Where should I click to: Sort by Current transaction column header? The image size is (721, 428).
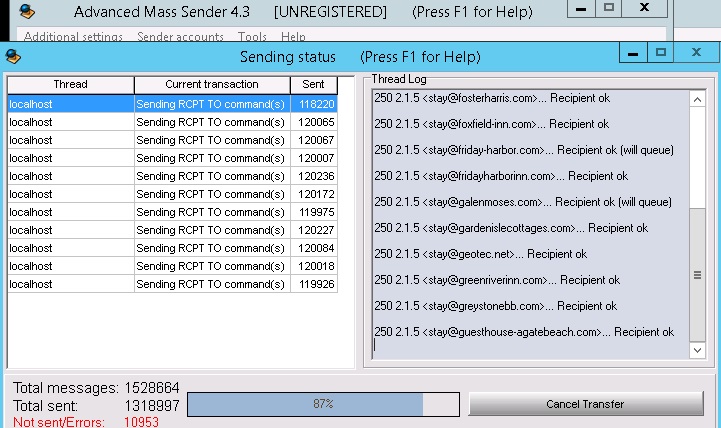pos(212,85)
